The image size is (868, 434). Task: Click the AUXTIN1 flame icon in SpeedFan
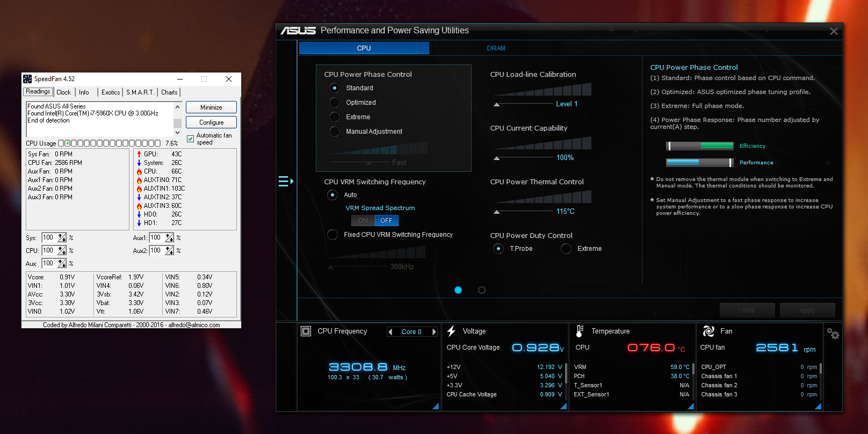[x=139, y=189]
